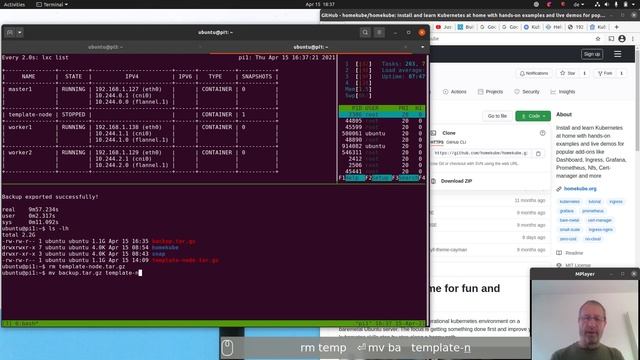Screen dimensions: 640x360
Task: Open GitHub header hamburger menu
Action: click(x=618, y=54)
